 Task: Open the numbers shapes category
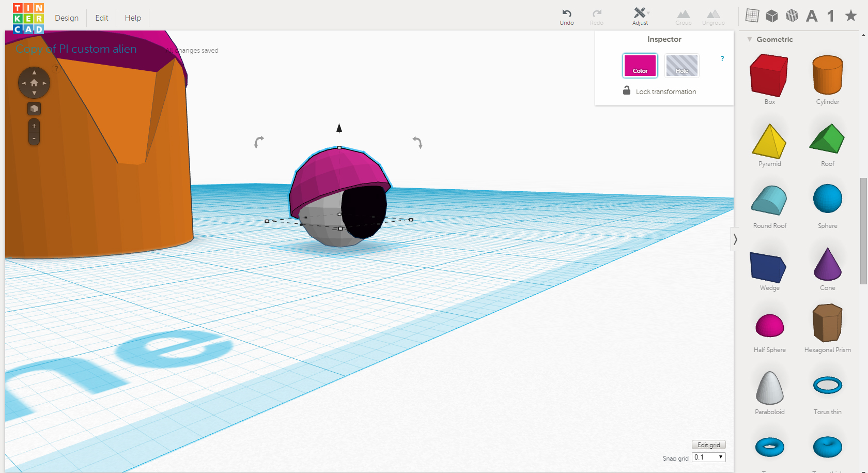[831, 16]
